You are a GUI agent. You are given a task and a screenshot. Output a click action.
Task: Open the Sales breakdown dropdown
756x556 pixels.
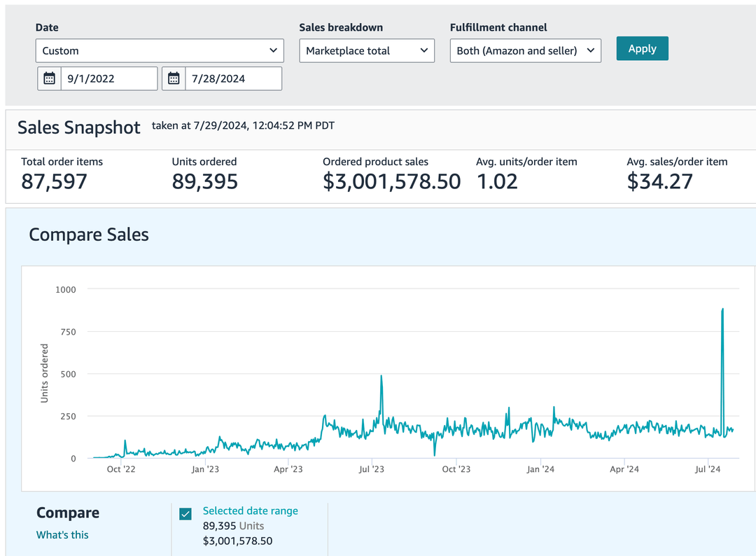pos(366,50)
